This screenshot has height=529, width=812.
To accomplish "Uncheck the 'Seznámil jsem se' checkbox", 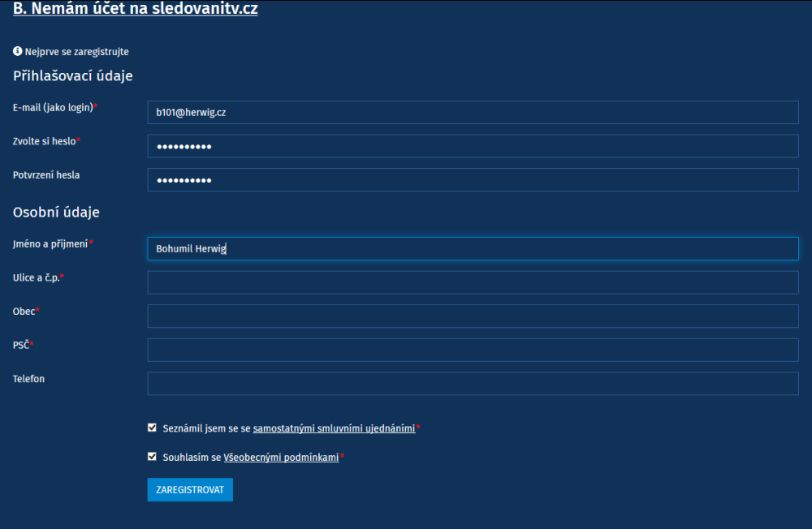I will [x=152, y=428].
